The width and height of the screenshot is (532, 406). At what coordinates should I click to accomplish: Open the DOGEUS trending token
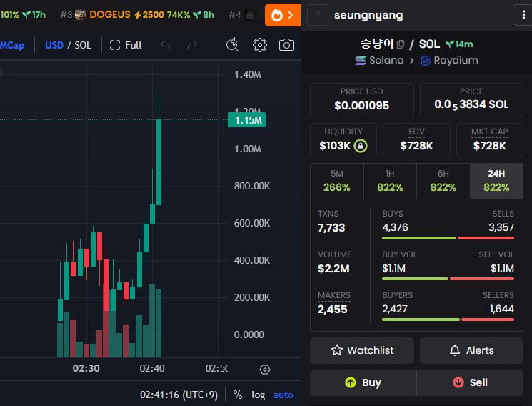[137, 15]
